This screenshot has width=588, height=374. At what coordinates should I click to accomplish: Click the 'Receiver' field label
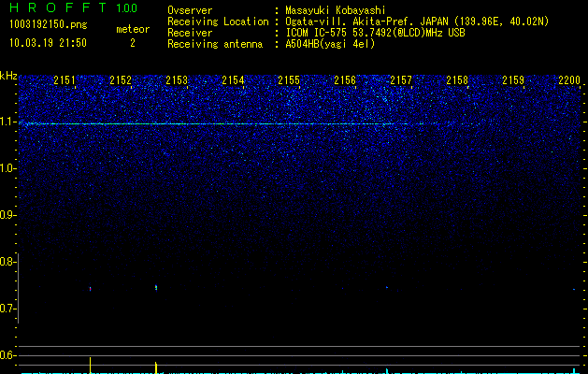click(x=190, y=33)
